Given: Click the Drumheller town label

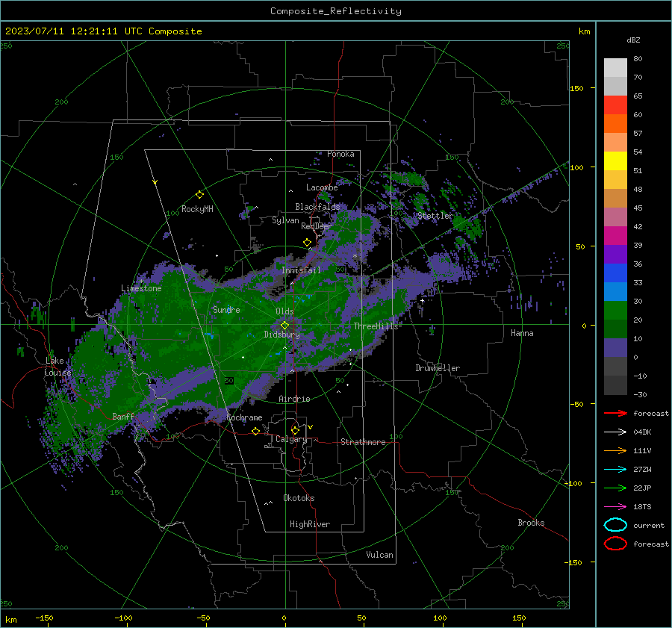Looking at the screenshot, I should pyautogui.click(x=438, y=368).
